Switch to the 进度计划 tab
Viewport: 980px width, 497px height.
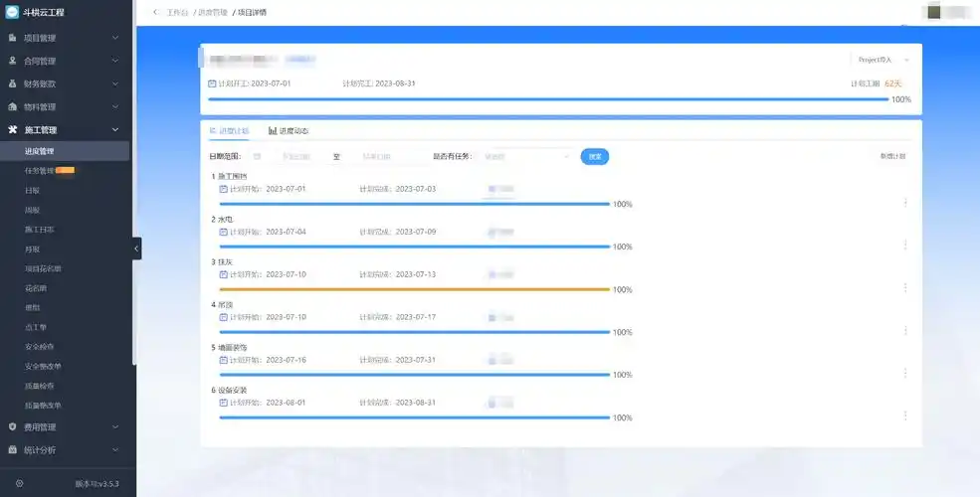(229, 130)
